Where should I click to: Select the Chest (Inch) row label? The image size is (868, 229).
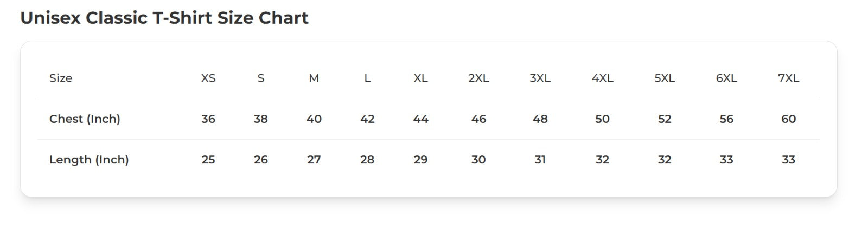85,119
